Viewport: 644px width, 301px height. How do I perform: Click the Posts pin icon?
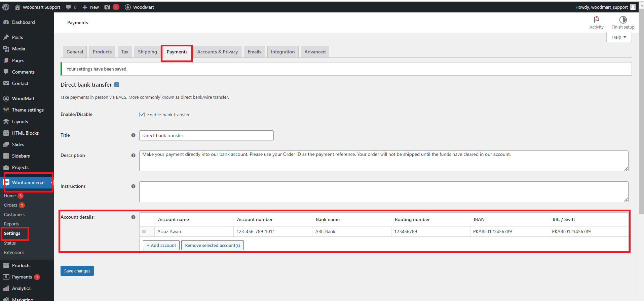point(6,37)
